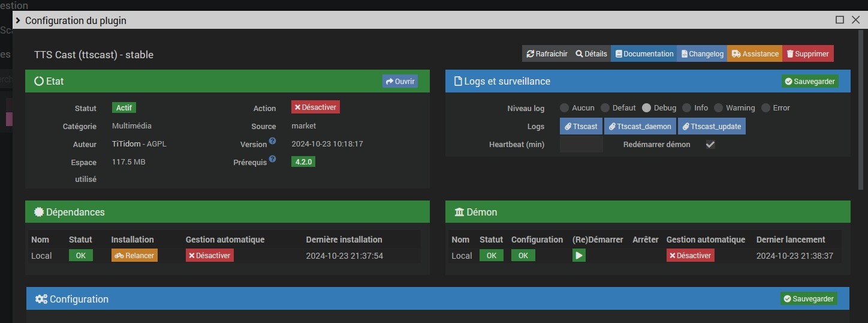
Task: Click the Rafraichir refresh button
Action: [x=547, y=53]
